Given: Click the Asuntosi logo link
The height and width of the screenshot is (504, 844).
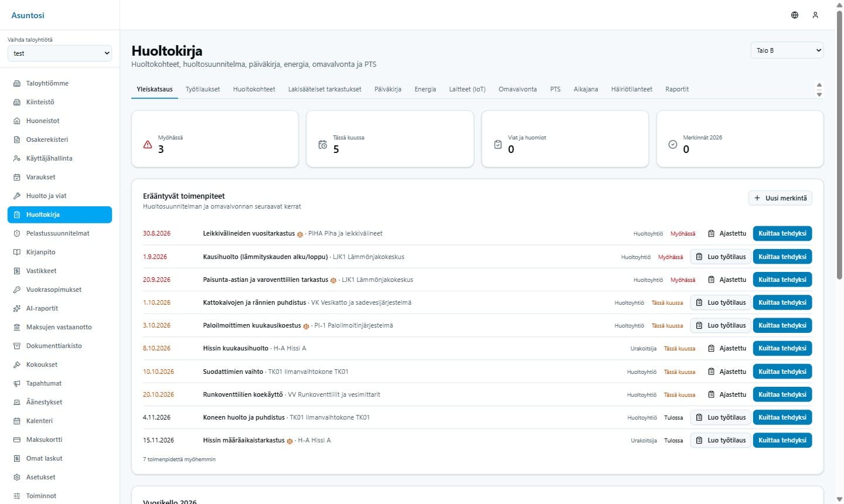Looking at the screenshot, I should 28,15.
